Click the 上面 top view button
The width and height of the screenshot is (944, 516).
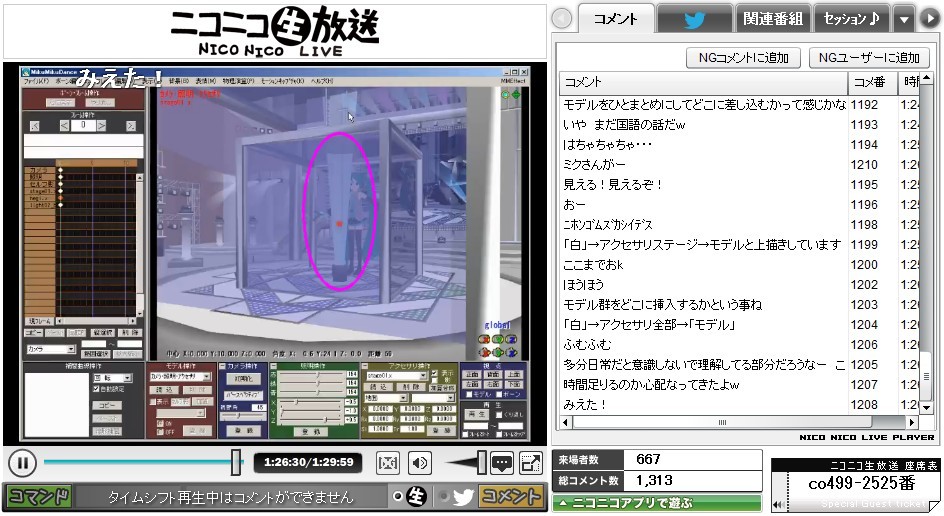point(514,375)
